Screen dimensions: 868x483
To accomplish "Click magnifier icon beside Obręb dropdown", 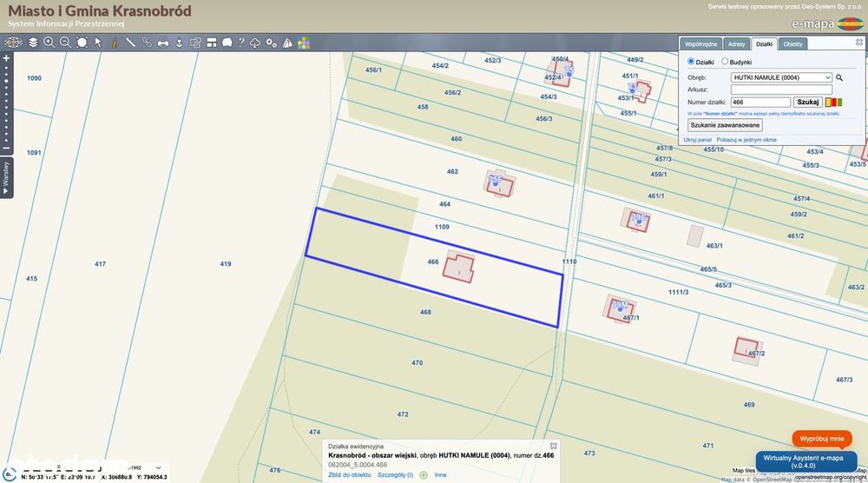I will pos(839,78).
